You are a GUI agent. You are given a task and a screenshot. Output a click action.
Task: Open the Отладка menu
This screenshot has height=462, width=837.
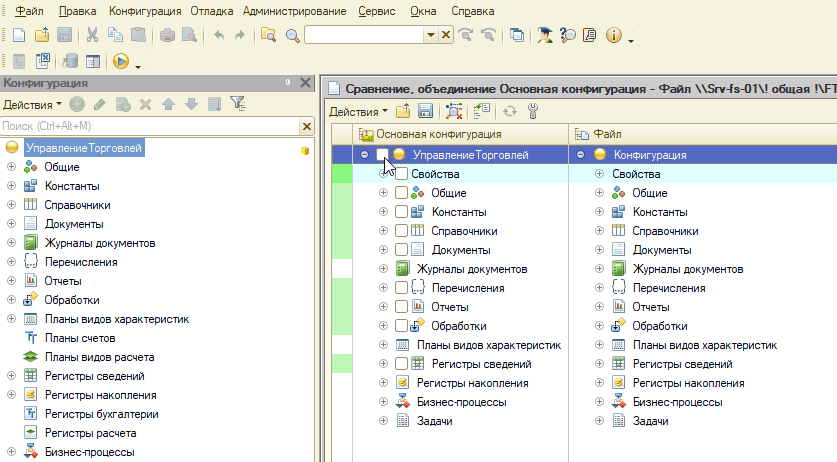211,11
